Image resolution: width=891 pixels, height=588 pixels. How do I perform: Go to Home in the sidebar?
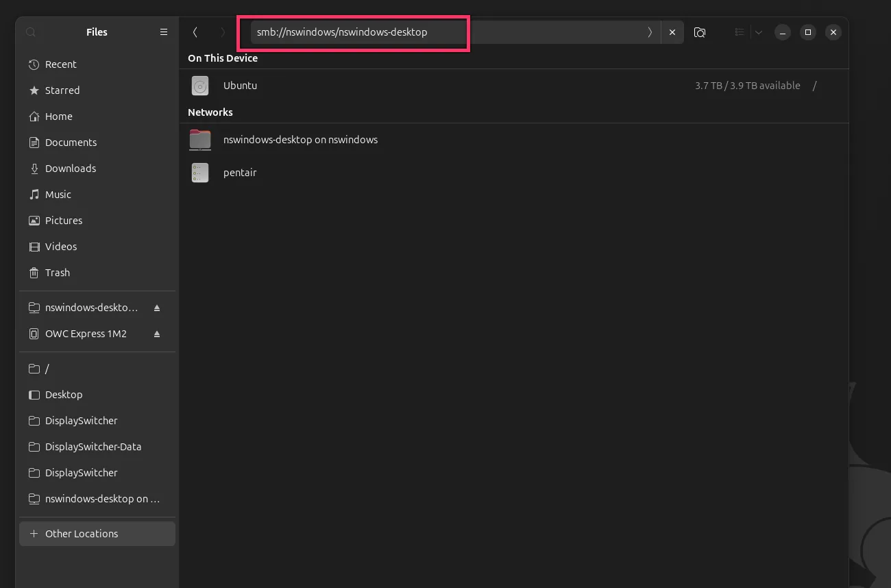tap(97, 117)
